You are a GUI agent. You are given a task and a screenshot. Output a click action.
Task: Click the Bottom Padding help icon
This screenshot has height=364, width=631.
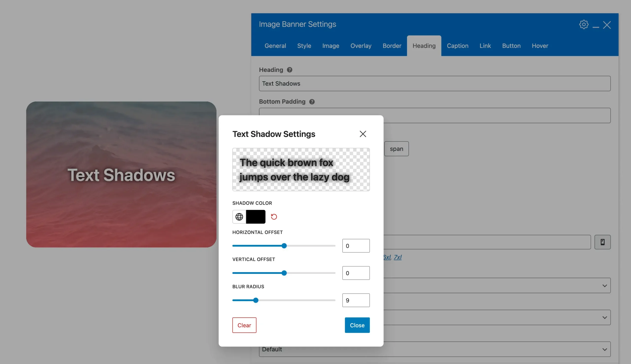312,102
